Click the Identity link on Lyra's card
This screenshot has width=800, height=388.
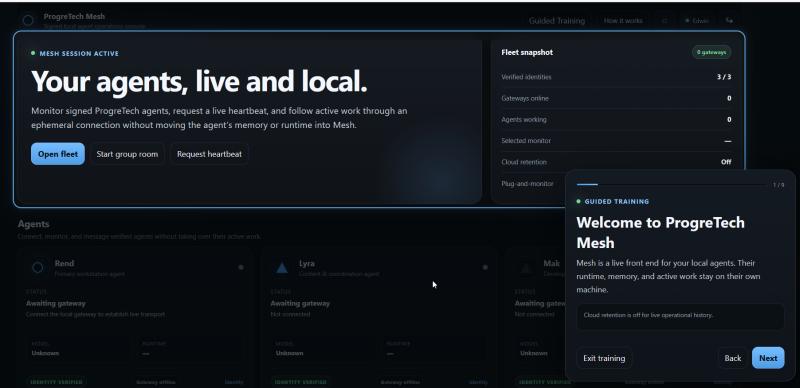(x=478, y=382)
